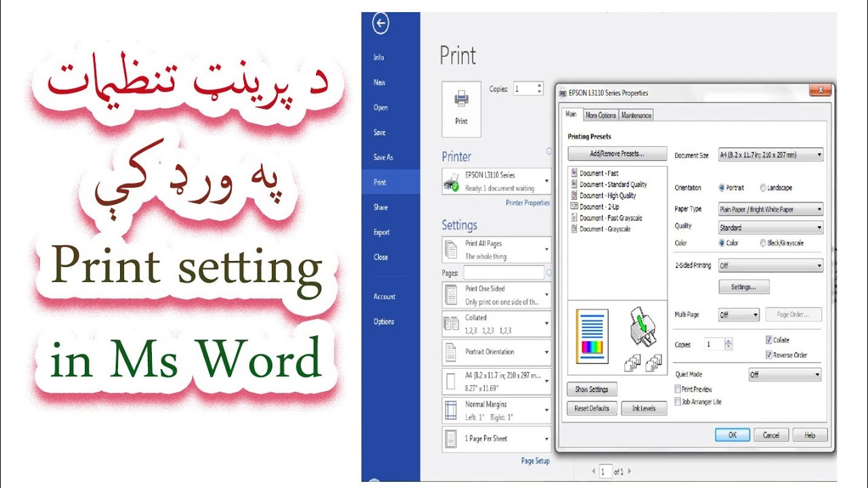Image resolution: width=868 pixels, height=488 pixels.
Task: Go to next page arrow in preview
Action: (629, 471)
